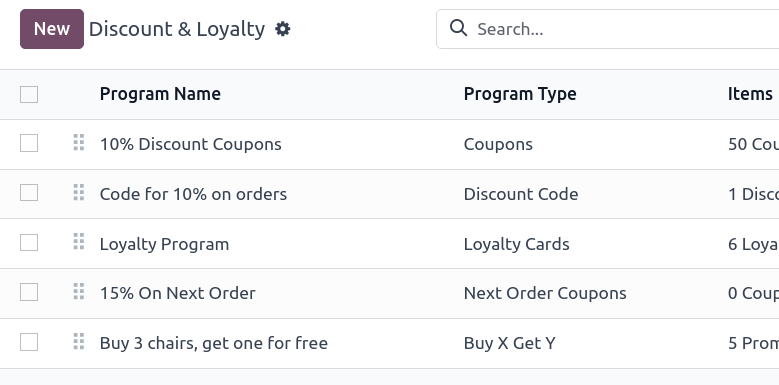Sort by the Program Type column header
The image size is (779, 385).
point(520,94)
